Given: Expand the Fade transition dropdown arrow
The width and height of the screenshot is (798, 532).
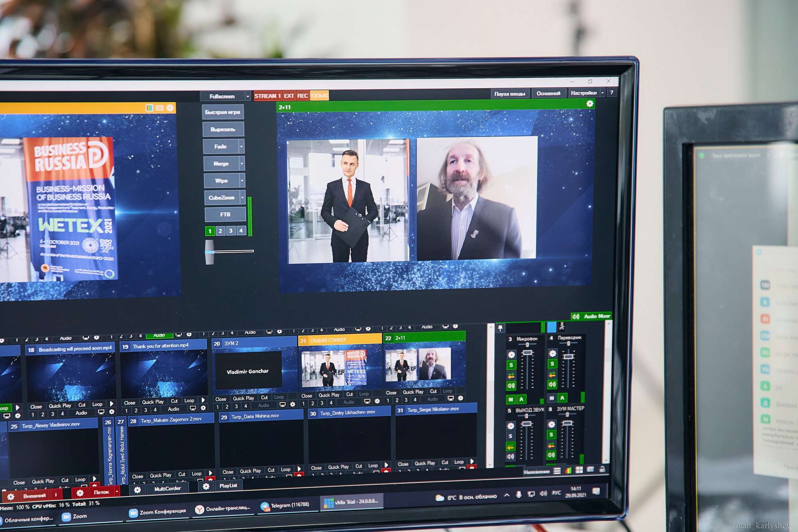Looking at the screenshot, I should tap(241, 146).
